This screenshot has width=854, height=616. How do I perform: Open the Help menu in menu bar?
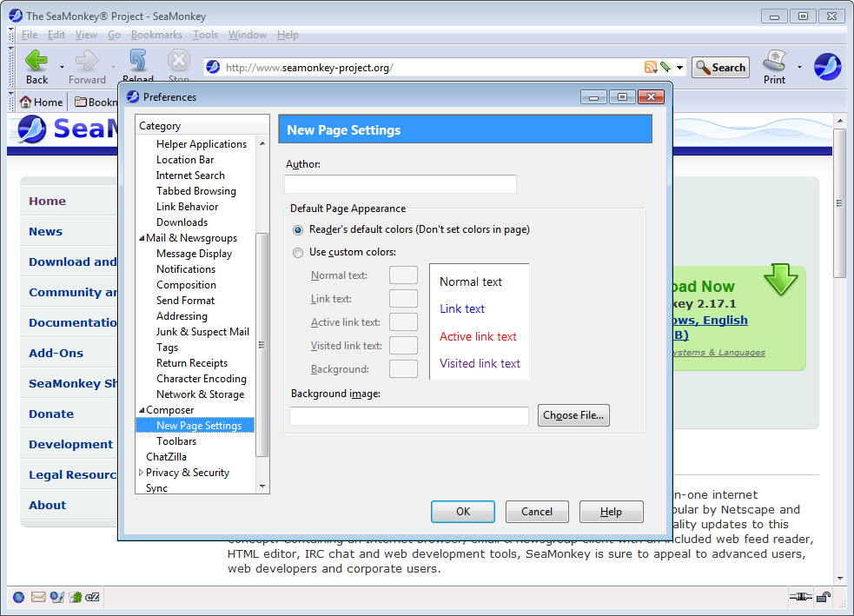click(288, 35)
